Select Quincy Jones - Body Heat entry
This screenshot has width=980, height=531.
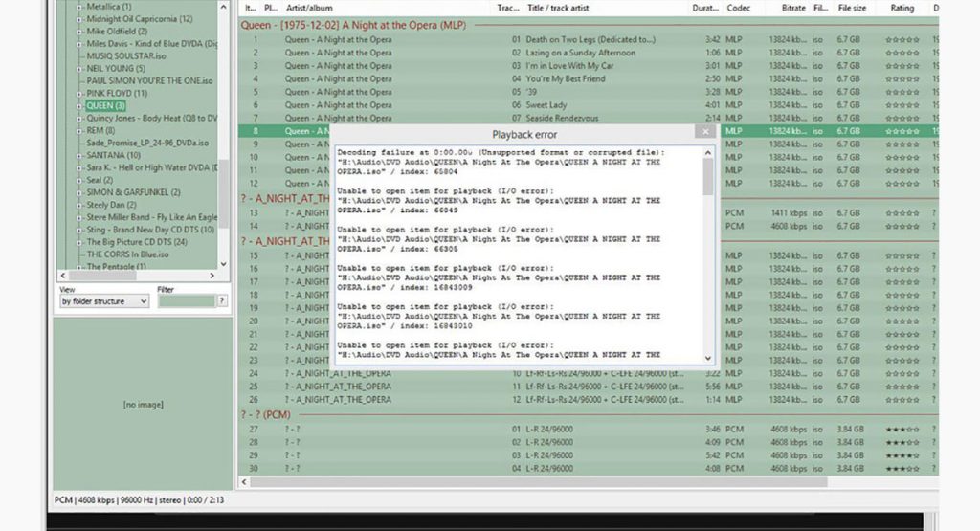click(152, 118)
